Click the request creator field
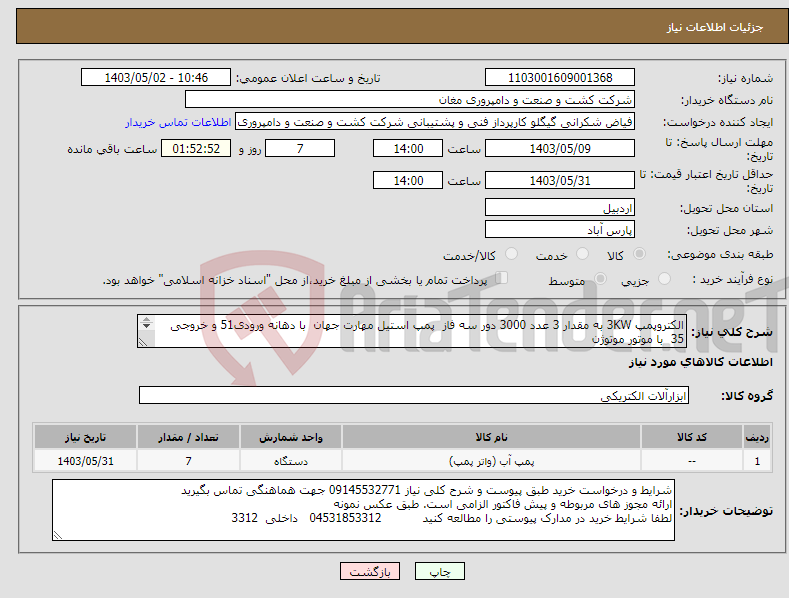789x598 pixels. (435, 122)
